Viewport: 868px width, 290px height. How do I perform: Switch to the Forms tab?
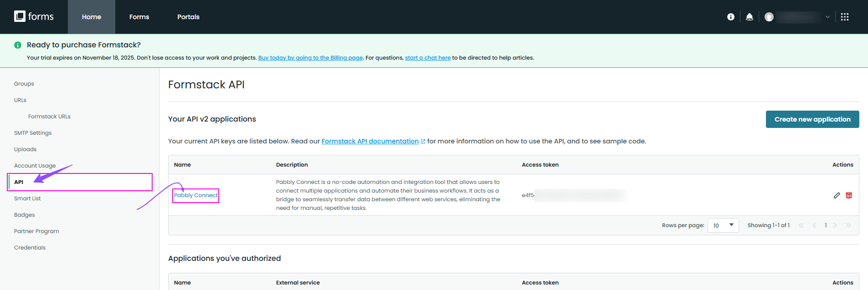point(139,17)
